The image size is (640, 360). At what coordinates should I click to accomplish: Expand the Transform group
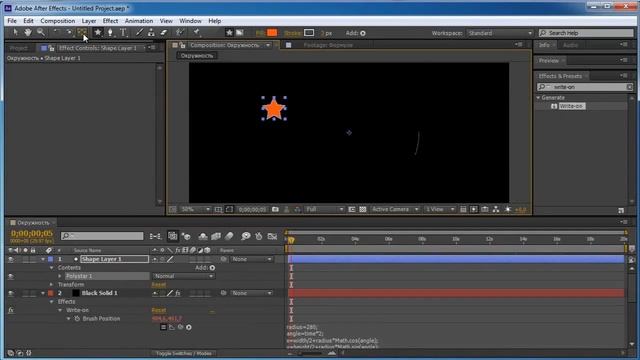51,284
